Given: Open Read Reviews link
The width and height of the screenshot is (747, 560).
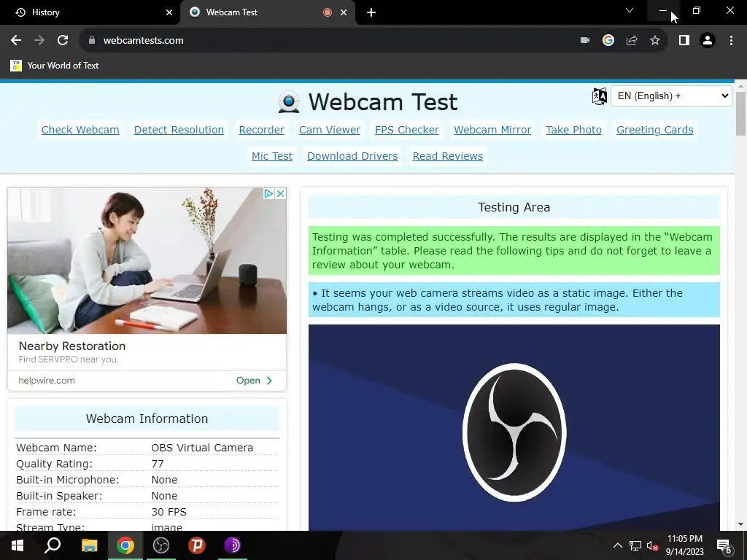Looking at the screenshot, I should [448, 156].
